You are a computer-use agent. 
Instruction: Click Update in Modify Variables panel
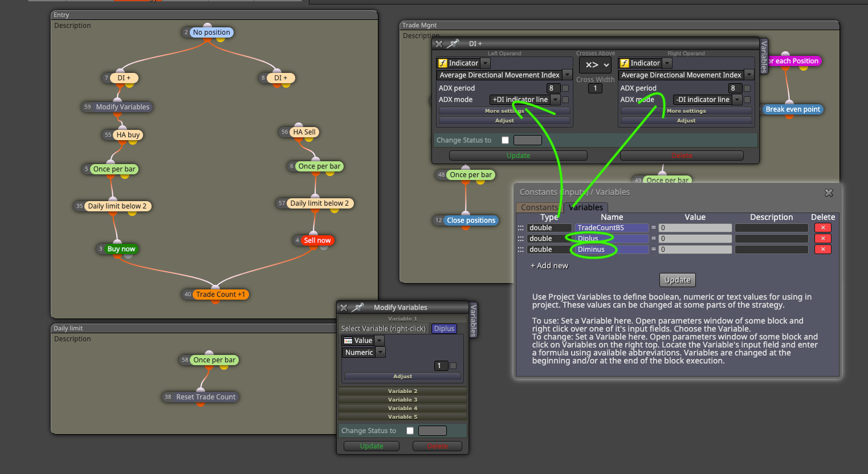[x=372, y=446]
